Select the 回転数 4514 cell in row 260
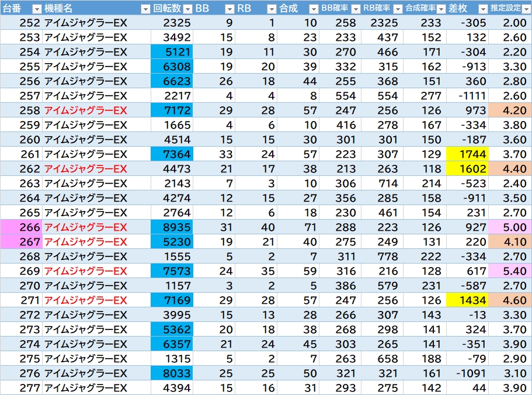Image resolution: width=532 pixels, height=395 pixels. click(172, 140)
